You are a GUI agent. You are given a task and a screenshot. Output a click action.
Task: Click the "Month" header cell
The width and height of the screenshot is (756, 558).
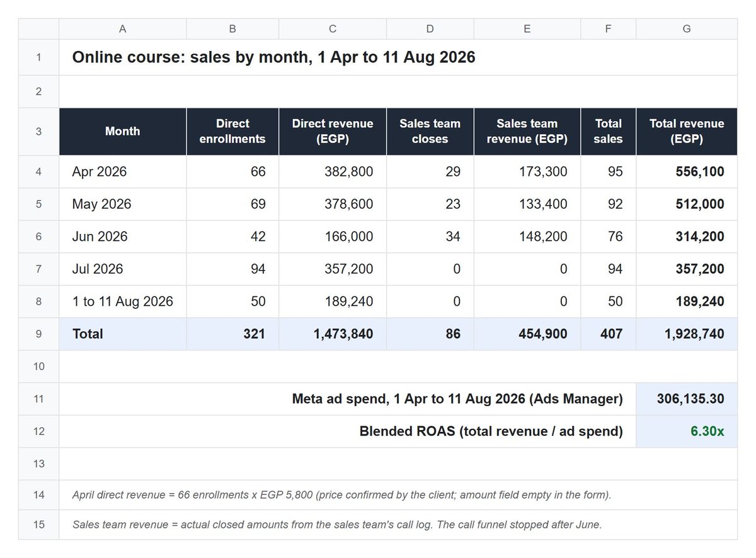point(123,131)
